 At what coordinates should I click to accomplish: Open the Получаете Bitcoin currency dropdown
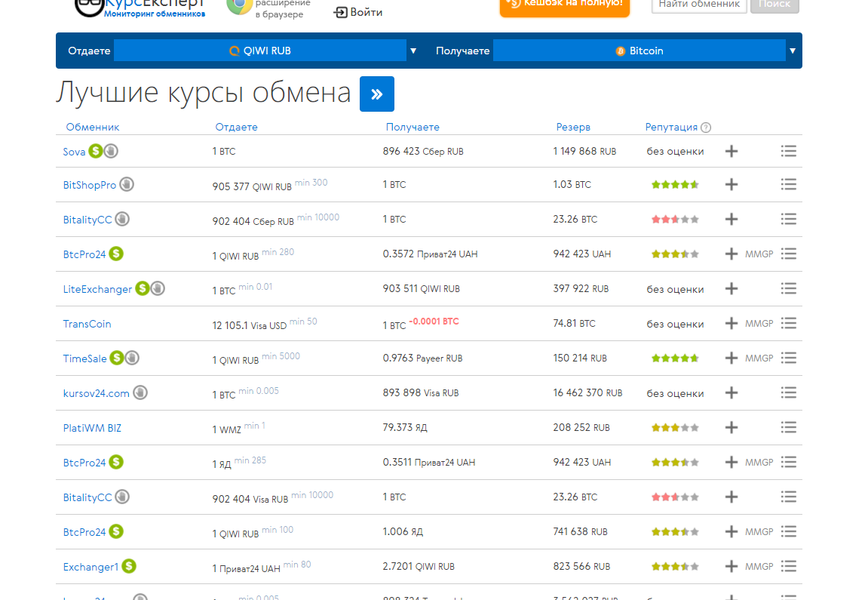639,51
